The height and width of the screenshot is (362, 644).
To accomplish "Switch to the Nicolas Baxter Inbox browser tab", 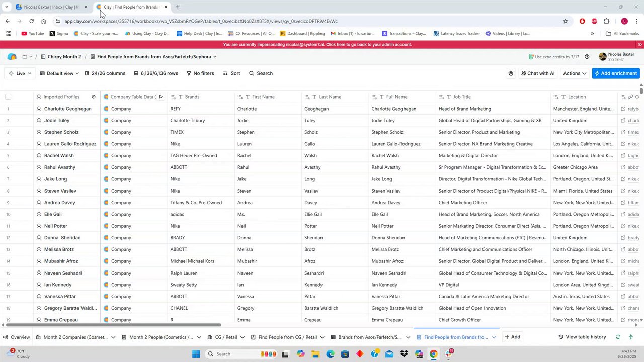I will coord(51,7).
